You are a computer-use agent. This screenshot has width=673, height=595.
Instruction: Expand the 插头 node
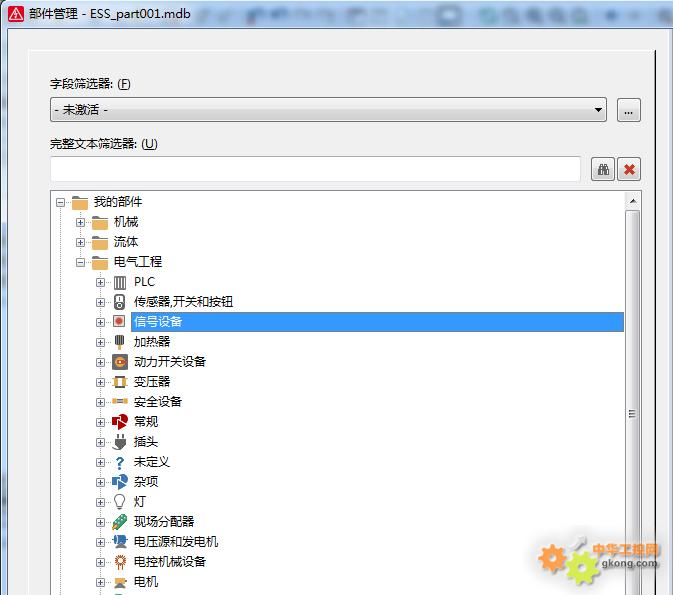click(x=100, y=442)
